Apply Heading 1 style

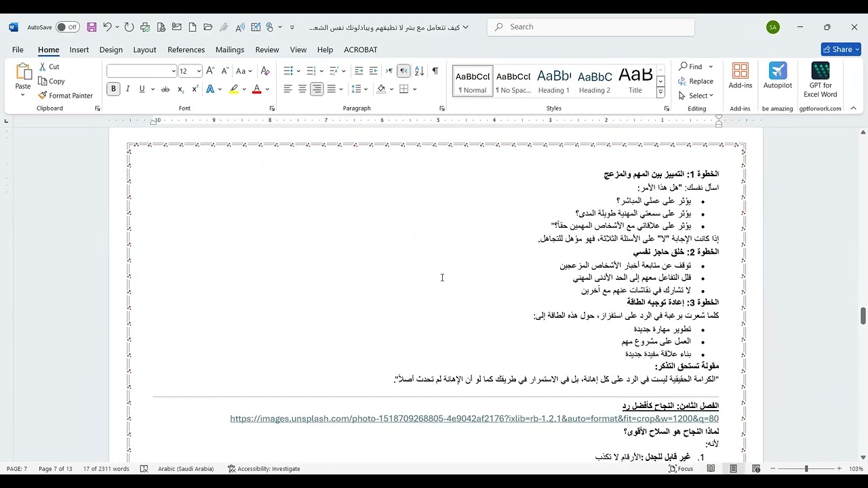[554, 81]
